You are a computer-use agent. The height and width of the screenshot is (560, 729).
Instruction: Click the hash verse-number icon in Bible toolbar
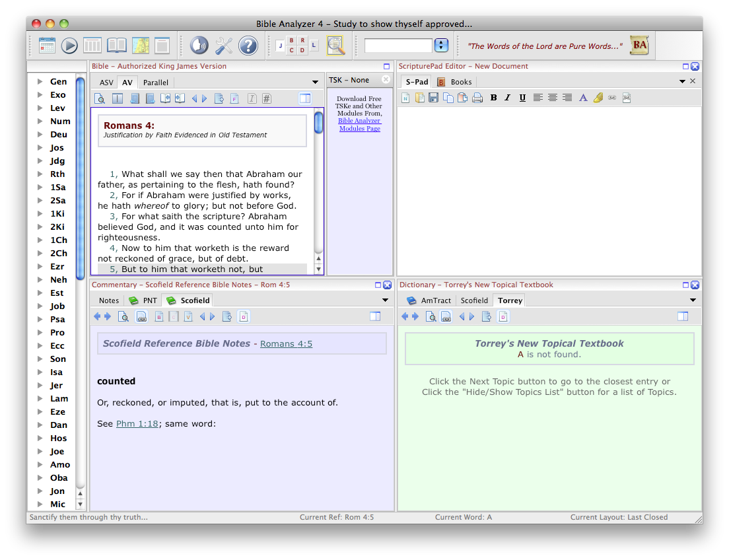(266, 98)
